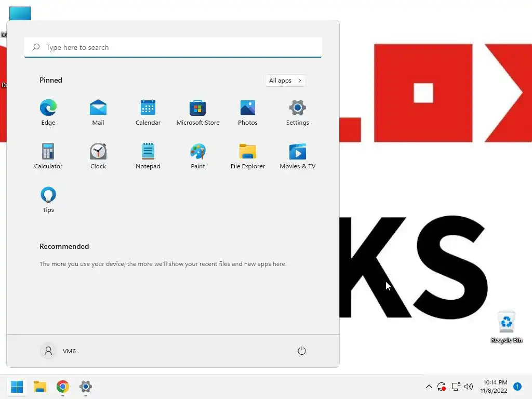Click the Recommended section heading
This screenshot has height=399, width=532.
click(x=64, y=246)
